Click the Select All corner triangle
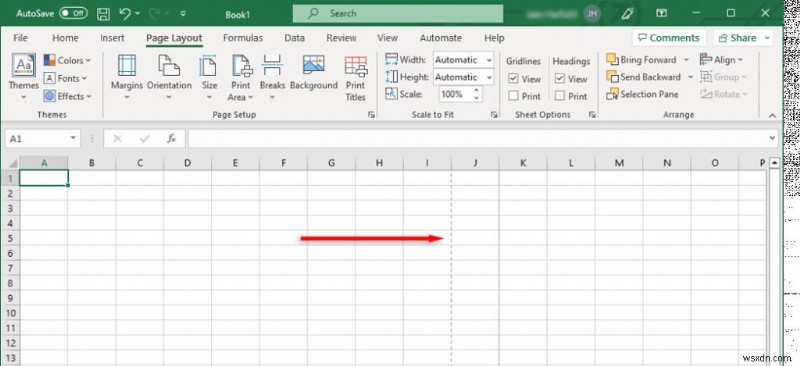 pyautogui.click(x=13, y=163)
